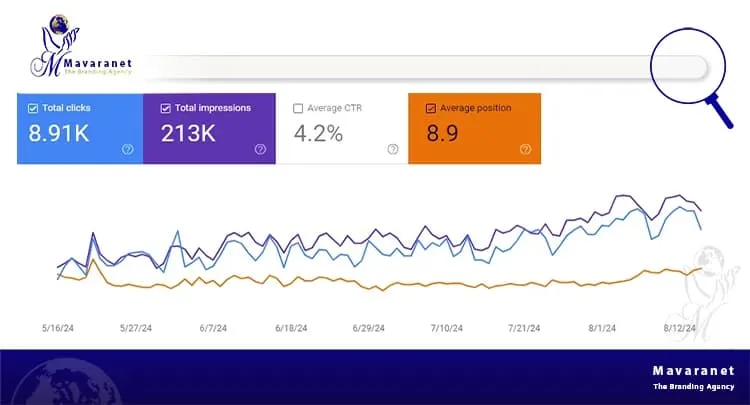Viewport: 750px width, 405px height.
Task: Enable the Average CTR checkbox
Action: click(x=298, y=108)
